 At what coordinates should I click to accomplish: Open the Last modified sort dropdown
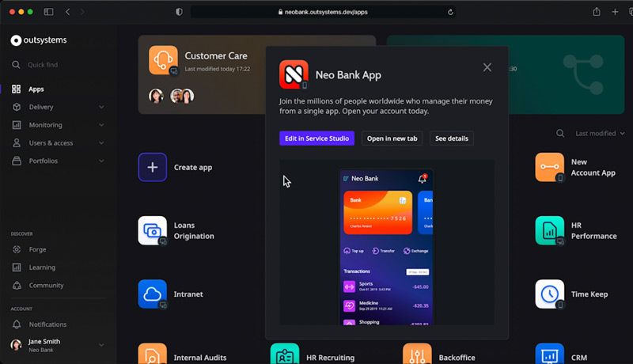(x=600, y=134)
